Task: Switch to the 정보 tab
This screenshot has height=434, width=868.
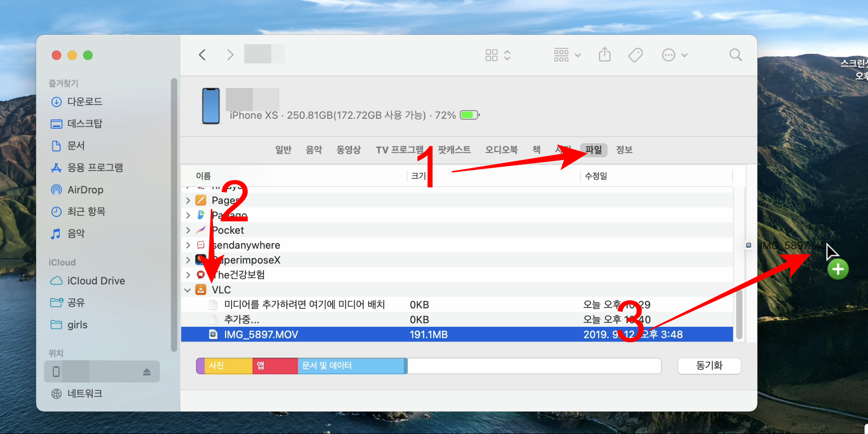Action: pos(624,150)
